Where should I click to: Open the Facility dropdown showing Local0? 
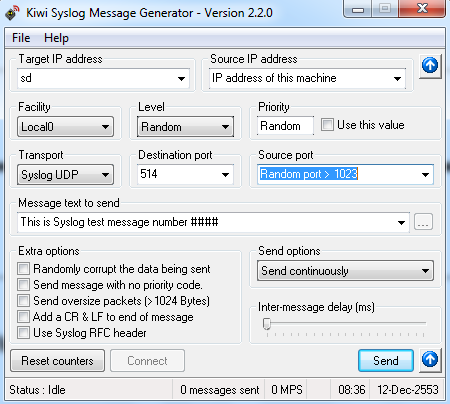pyautogui.click(x=65, y=127)
